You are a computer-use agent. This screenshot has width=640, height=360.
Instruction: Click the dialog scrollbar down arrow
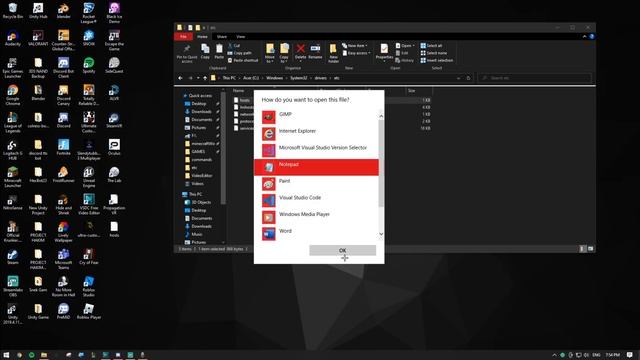click(381, 234)
